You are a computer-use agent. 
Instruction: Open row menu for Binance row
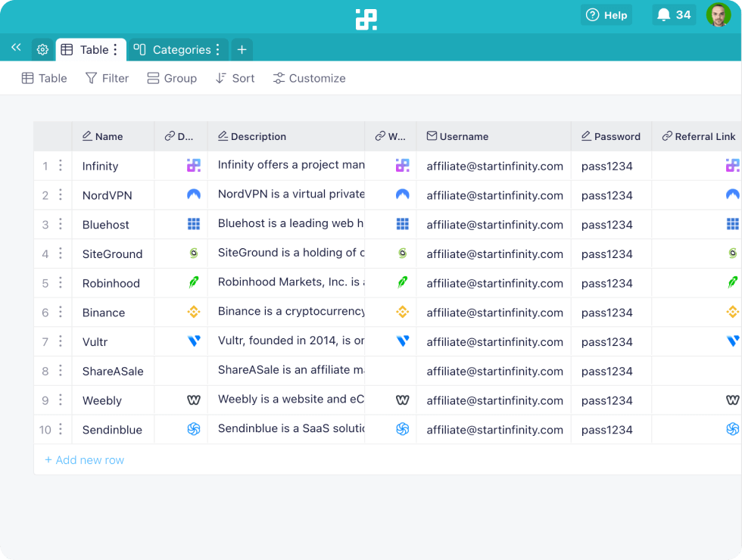(x=61, y=312)
